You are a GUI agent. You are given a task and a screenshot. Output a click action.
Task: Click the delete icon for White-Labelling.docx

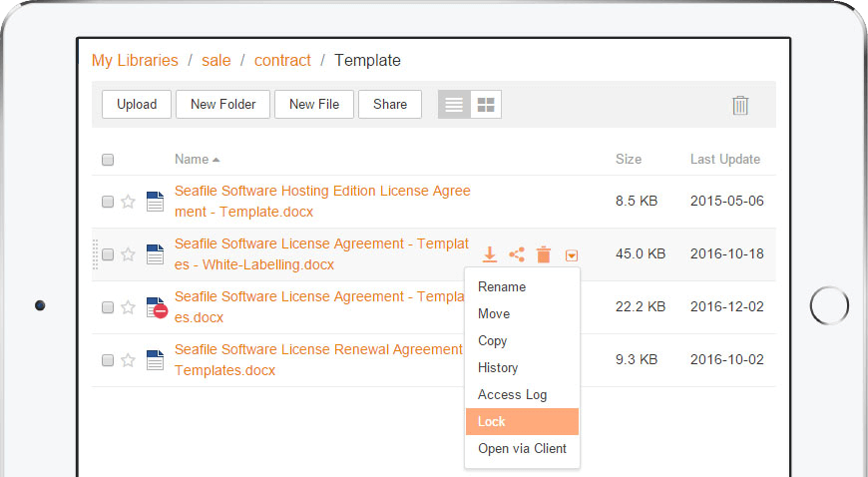pyautogui.click(x=544, y=254)
